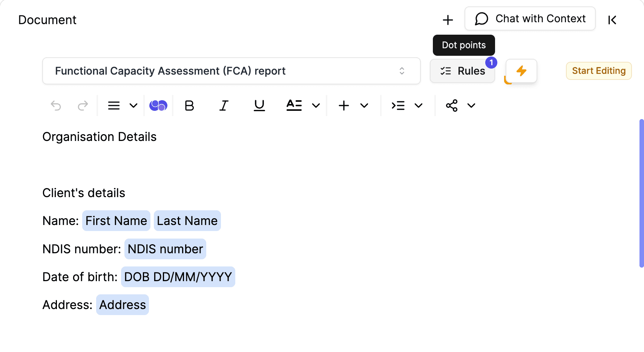Expand the paragraph alignment dropdown chevron
Viewport: 644px width, 352px height.
pyautogui.click(x=133, y=106)
